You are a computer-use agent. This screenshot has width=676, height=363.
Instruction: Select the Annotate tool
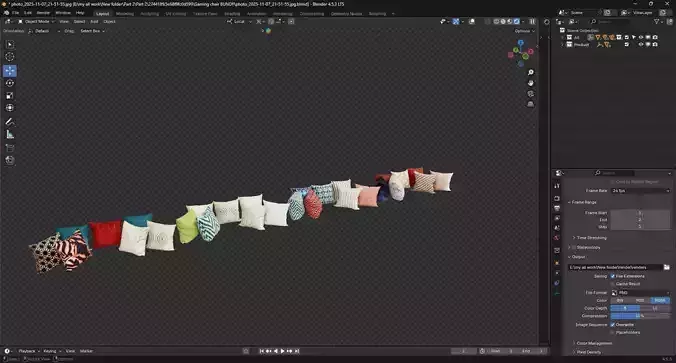[x=9, y=122]
